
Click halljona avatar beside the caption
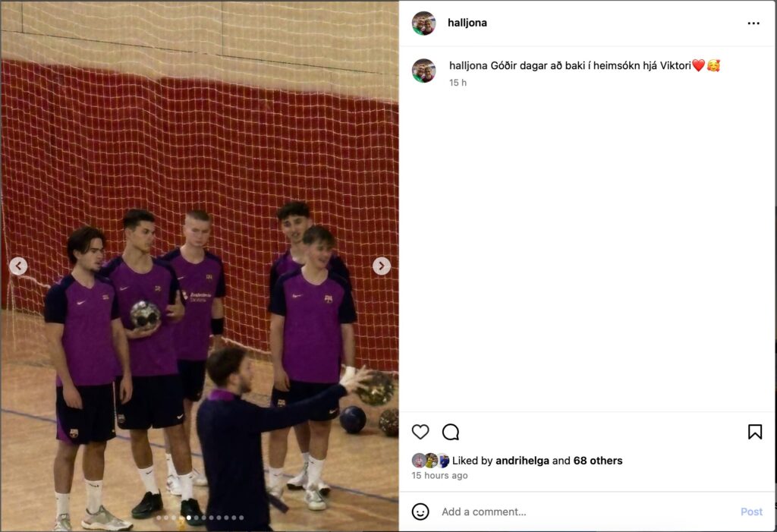pyautogui.click(x=423, y=71)
